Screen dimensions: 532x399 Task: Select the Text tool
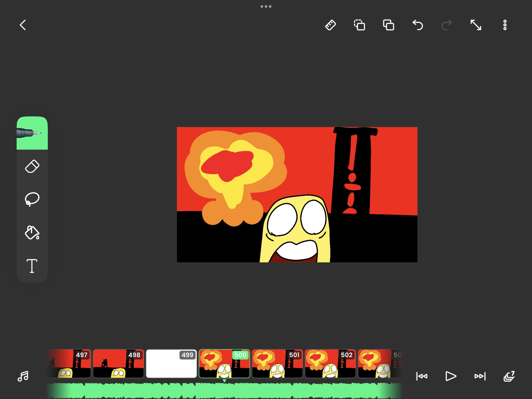point(32,266)
